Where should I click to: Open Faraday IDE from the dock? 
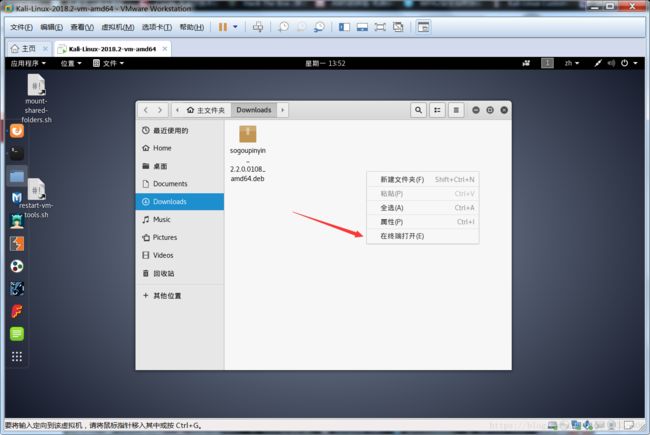[17, 311]
